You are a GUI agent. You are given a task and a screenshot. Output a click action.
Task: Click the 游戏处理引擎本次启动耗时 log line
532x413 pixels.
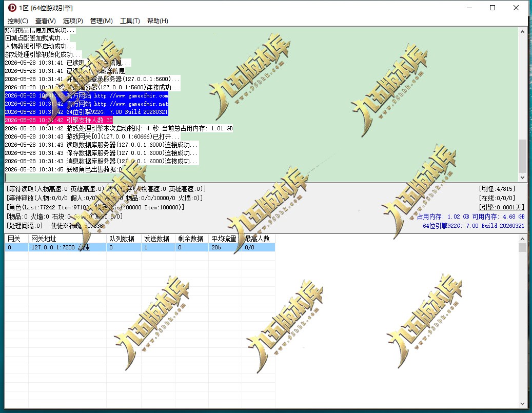coord(119,128)
